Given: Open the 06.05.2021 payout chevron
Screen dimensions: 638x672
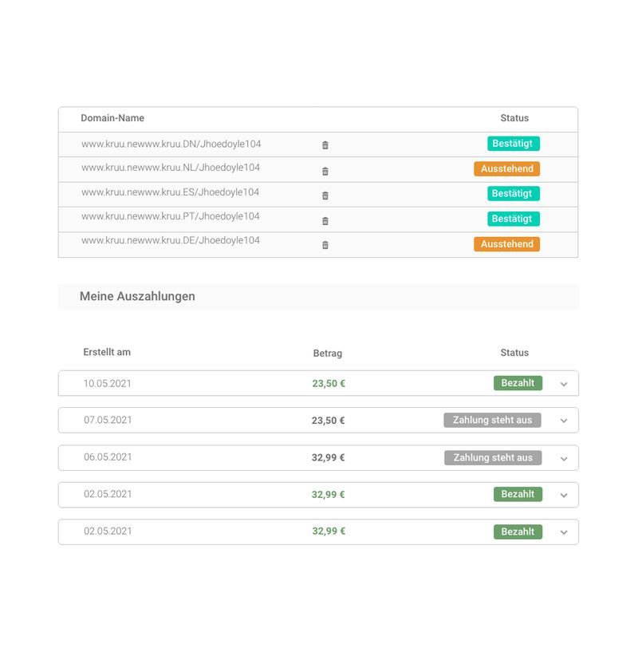Looking at the screenshot, I should (564, 458).
